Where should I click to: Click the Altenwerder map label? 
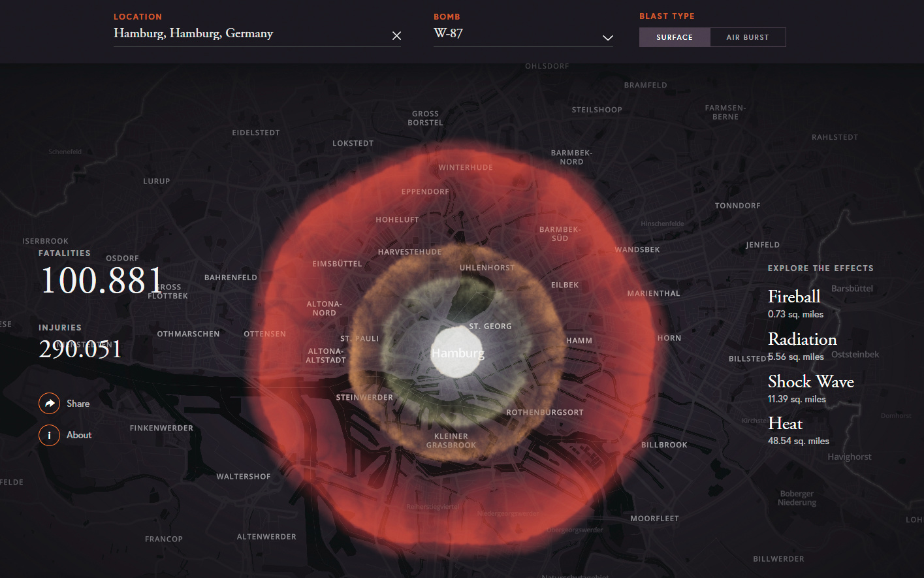coord(266,537)
